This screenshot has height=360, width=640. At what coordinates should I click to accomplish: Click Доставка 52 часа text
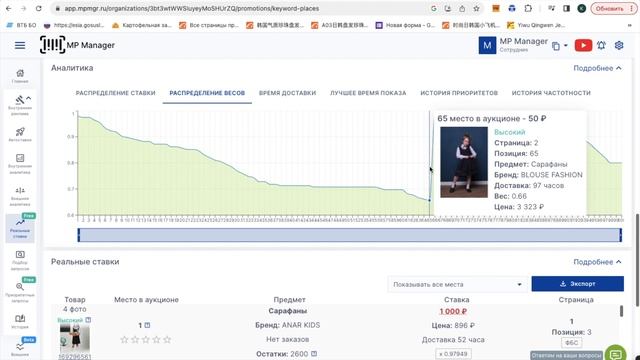(453, 340)
